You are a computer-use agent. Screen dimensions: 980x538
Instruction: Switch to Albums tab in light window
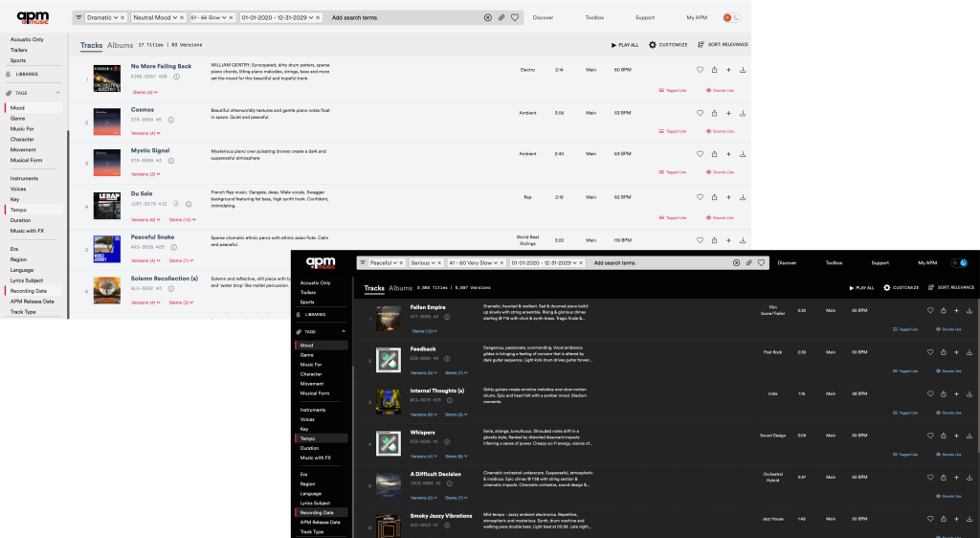pos(120,45)
